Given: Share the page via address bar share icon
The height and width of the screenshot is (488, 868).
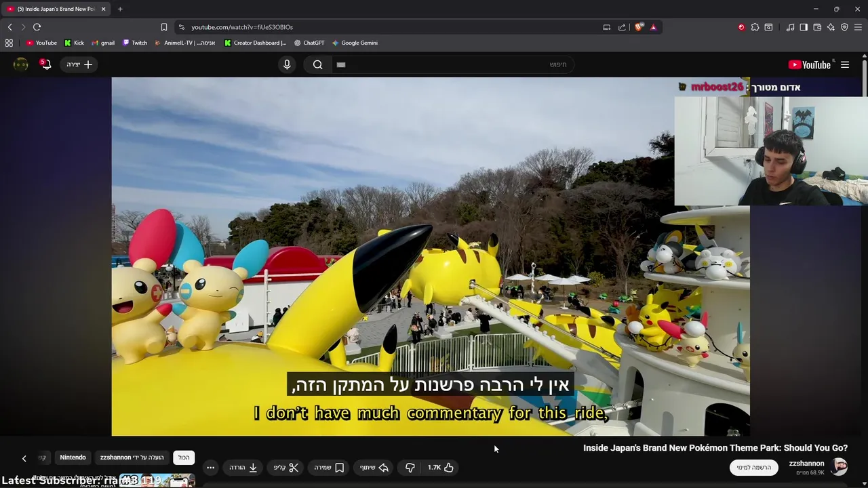Looking at the screenshot, I should 622,27.
